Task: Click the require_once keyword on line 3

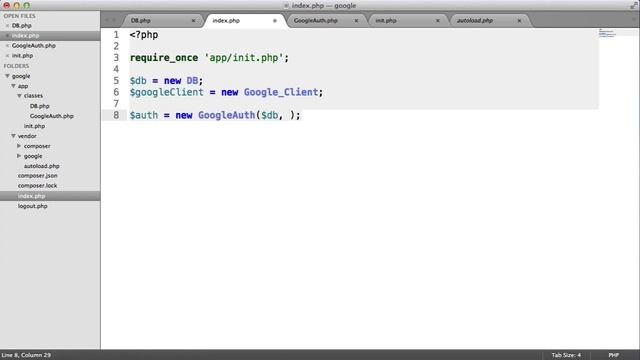Action: pos(164,58)
